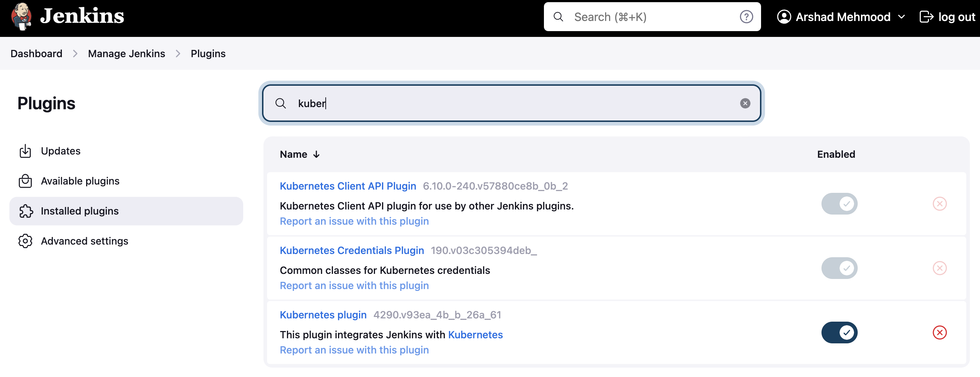Go to Manage Jenkins breadcrumb

click(126, 54)
